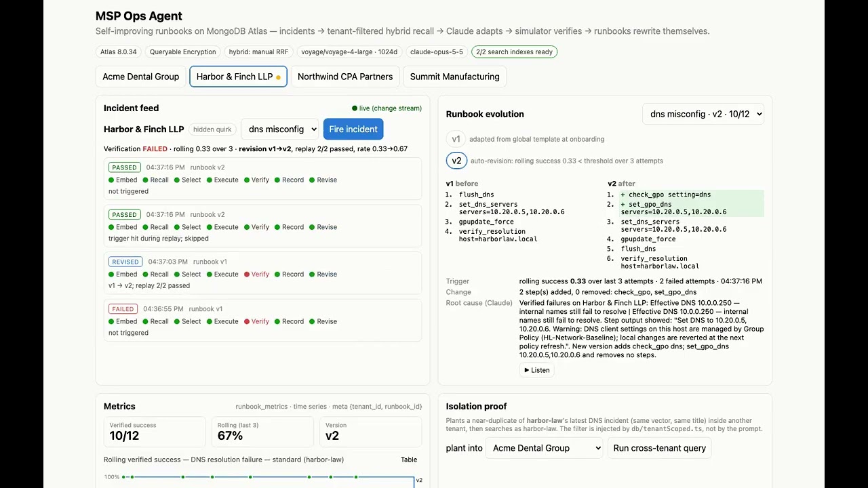The image size is (868, 488).
Task: Open Northwind CPA Partners tab
Action: tap(345, 77)
